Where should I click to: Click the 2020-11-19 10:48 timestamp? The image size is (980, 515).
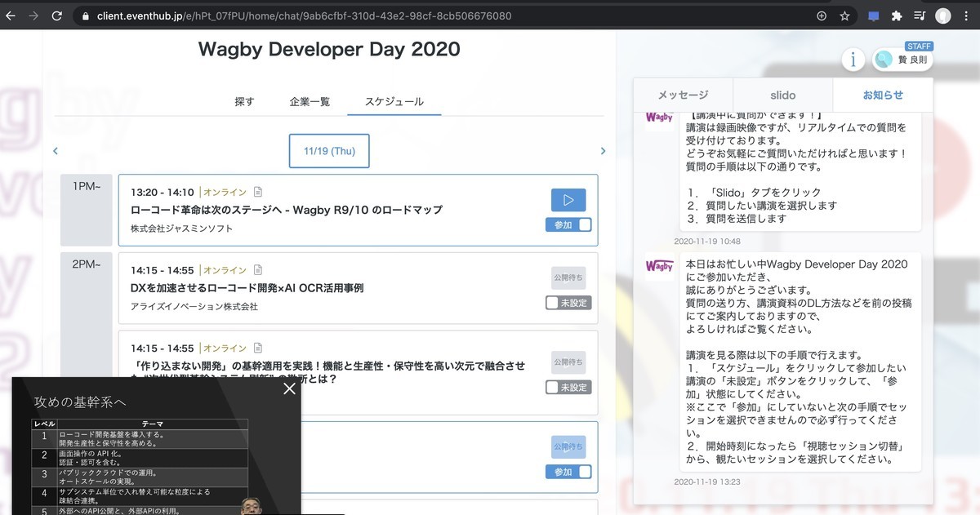tap(707, 242)
